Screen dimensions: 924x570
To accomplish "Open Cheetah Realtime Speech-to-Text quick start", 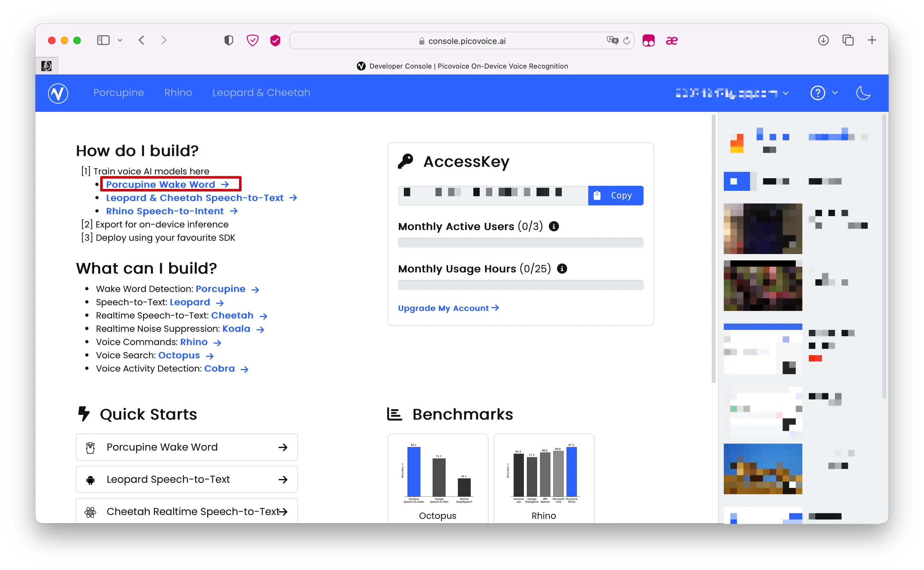I will coord(186,511).
